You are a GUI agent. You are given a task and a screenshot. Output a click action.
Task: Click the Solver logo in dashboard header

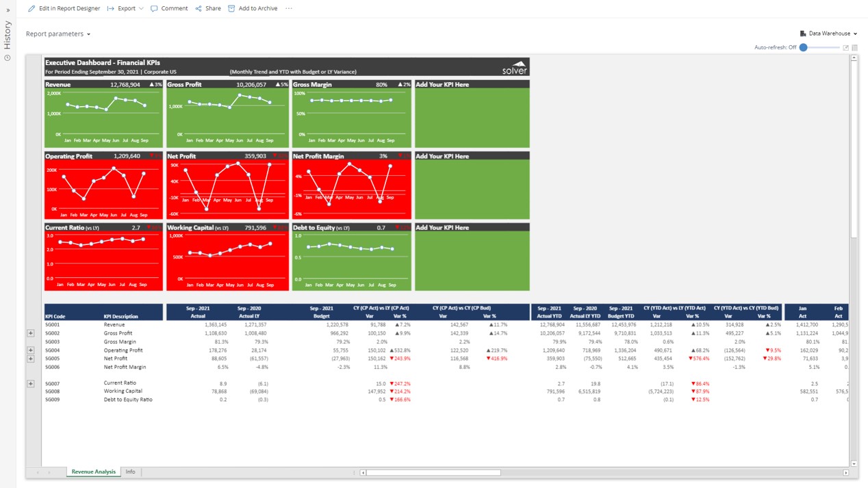click(x=514, y=67)
